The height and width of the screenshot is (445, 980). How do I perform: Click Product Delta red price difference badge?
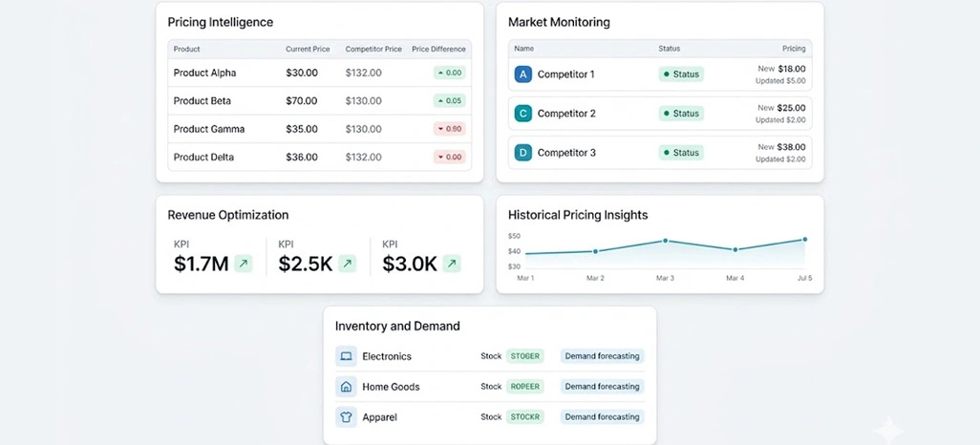tap(449, 157)
